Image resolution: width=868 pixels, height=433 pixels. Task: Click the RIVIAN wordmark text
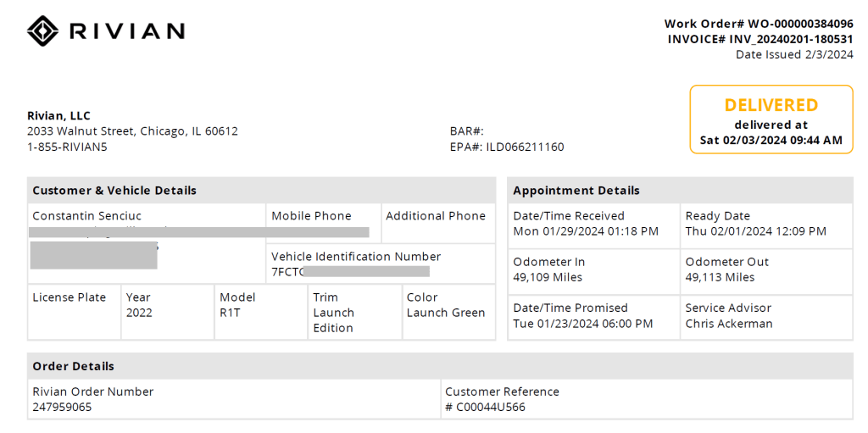tap(126, 31)
